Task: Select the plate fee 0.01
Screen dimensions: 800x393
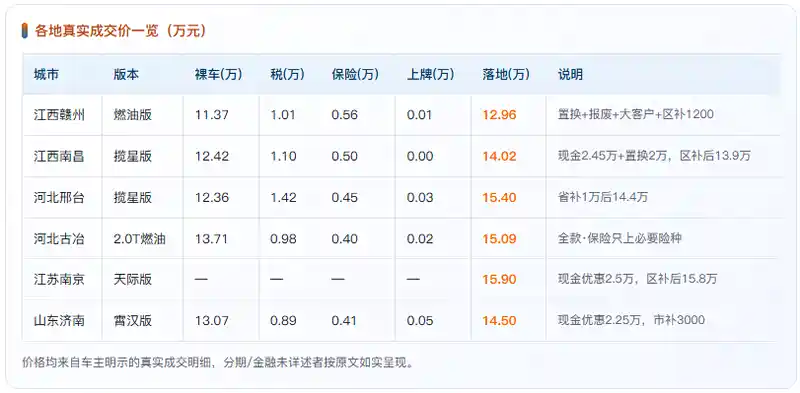Action: [x=420, y=115]
